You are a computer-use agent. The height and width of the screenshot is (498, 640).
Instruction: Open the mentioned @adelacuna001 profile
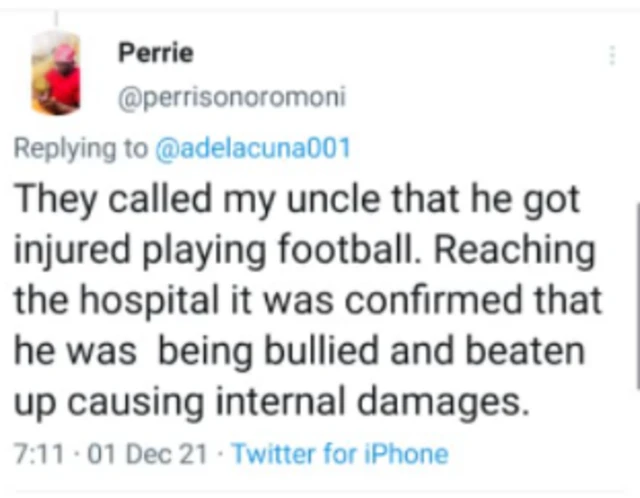254,149
